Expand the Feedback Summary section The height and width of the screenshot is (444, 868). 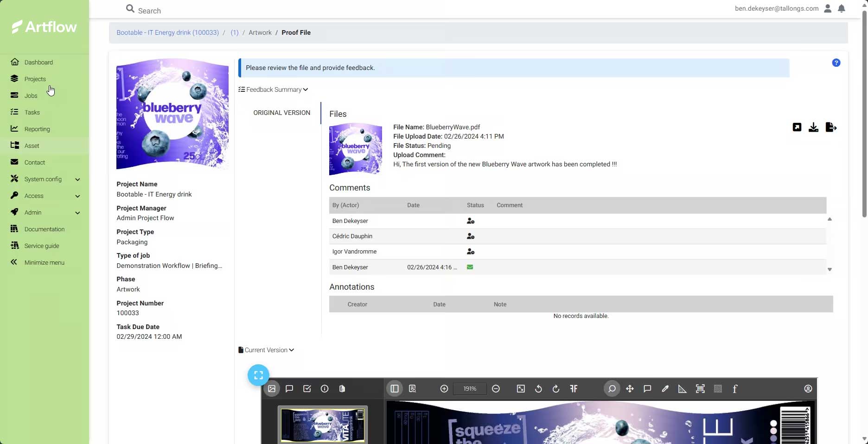273,89
